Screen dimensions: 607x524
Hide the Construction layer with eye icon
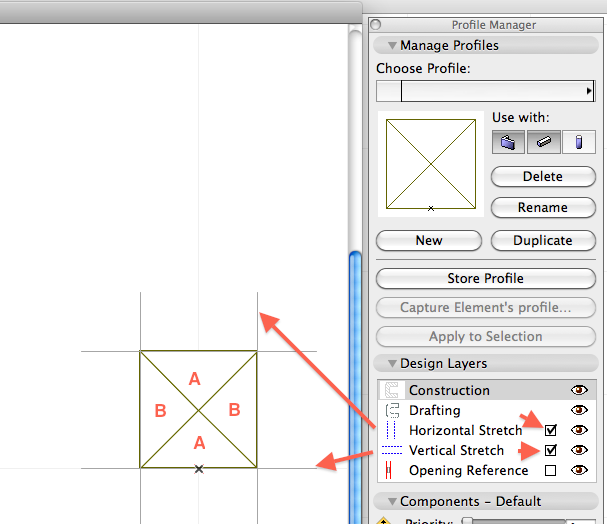click(x=579, y=390)
